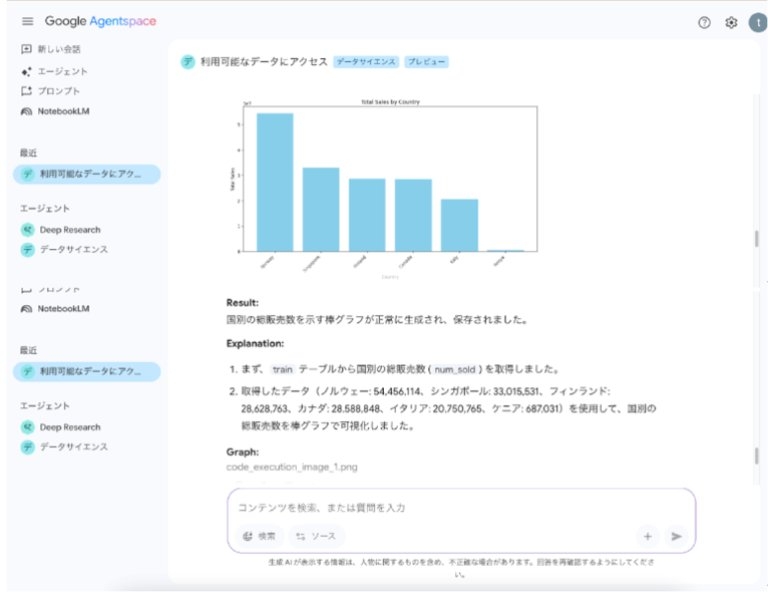Select the "Graph:" heading text
This screenshot has height=594, width=768.
(x=242, y=451)
